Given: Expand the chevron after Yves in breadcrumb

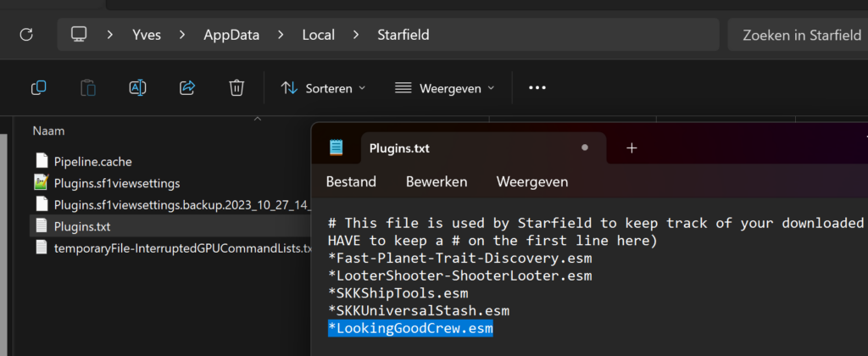Looking at the screenshot, I should (182, 35).
